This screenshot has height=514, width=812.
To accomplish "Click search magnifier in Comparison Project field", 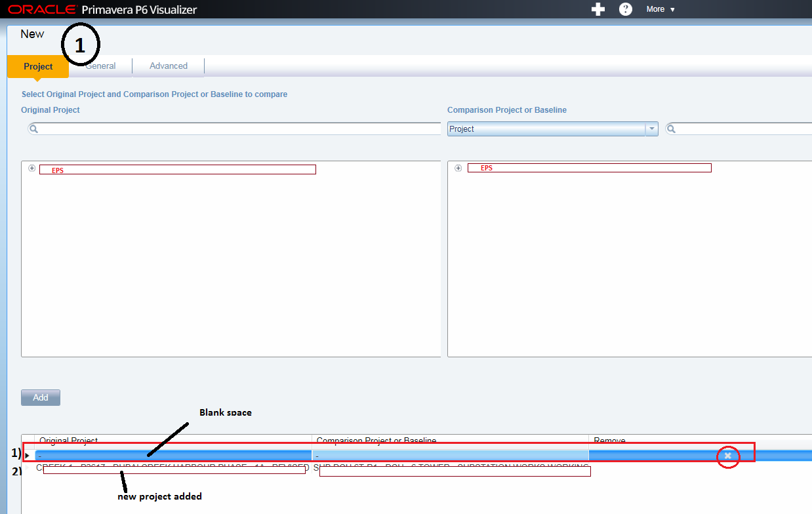I will (672, 129).
